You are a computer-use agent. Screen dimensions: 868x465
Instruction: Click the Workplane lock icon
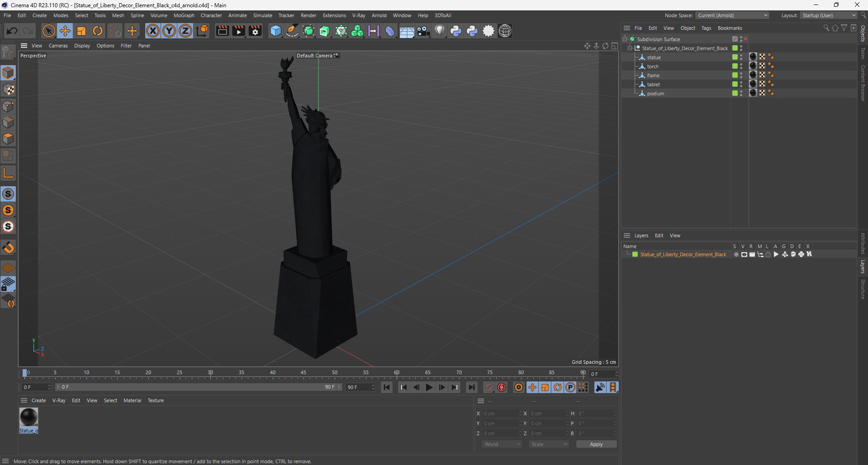click(x=8, y=284)
